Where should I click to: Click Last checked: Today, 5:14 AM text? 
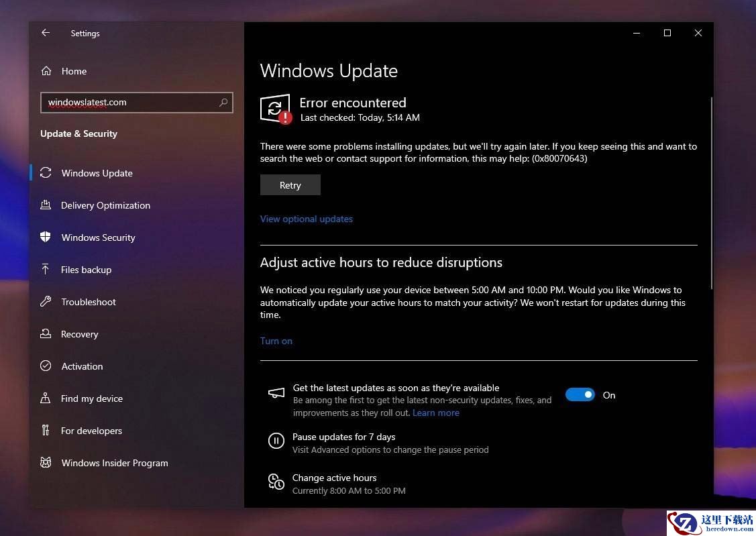360,117
